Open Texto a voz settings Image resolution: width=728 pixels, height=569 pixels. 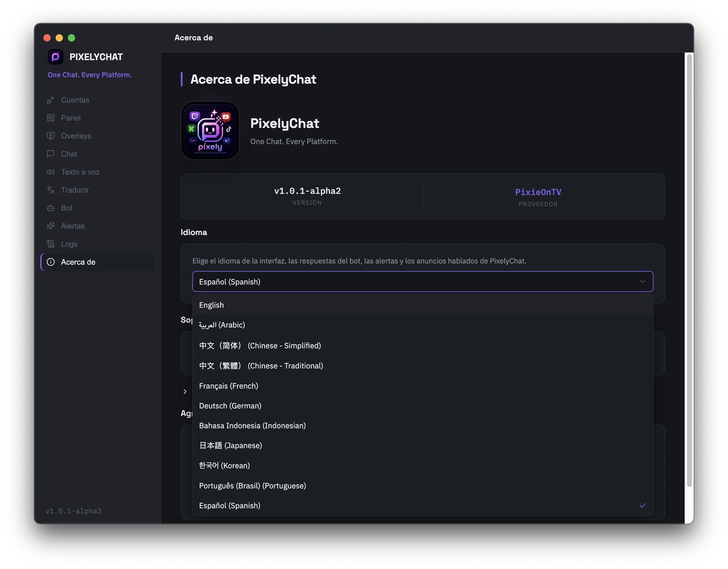click(x=97, y=172)
